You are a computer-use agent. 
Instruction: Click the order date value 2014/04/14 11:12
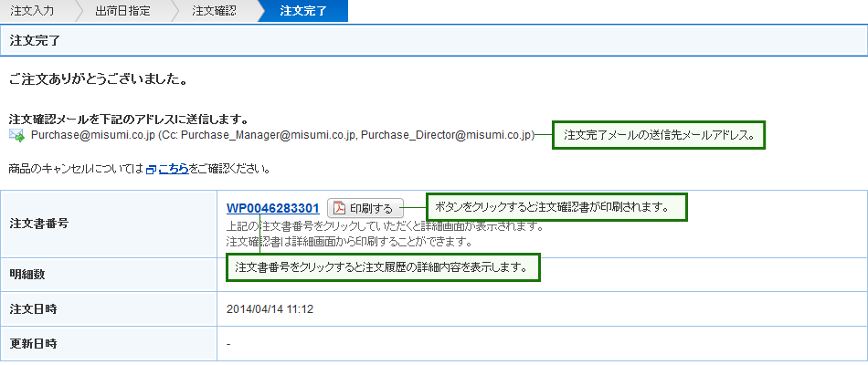[270, 309]
